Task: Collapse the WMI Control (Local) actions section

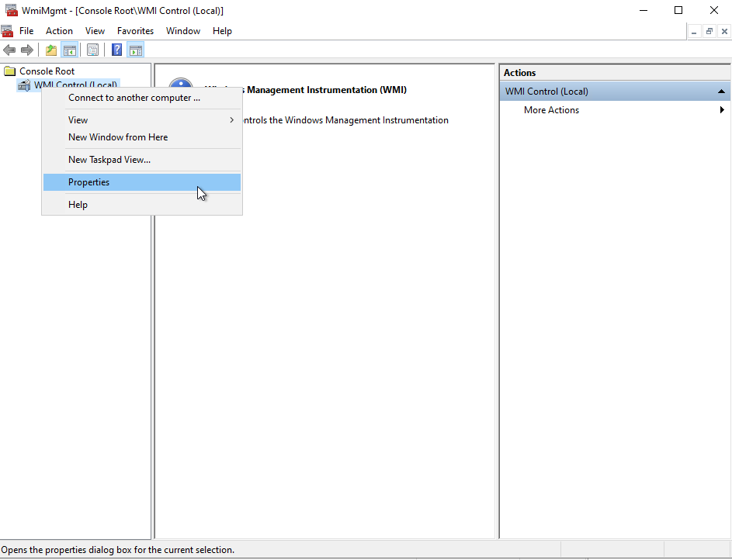Action: [721, 92]
